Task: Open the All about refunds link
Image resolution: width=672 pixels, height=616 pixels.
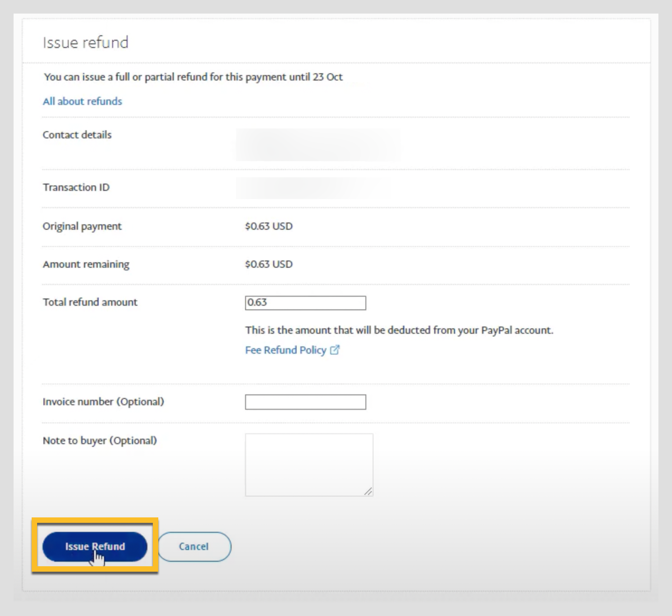Action: click(82, 101)
